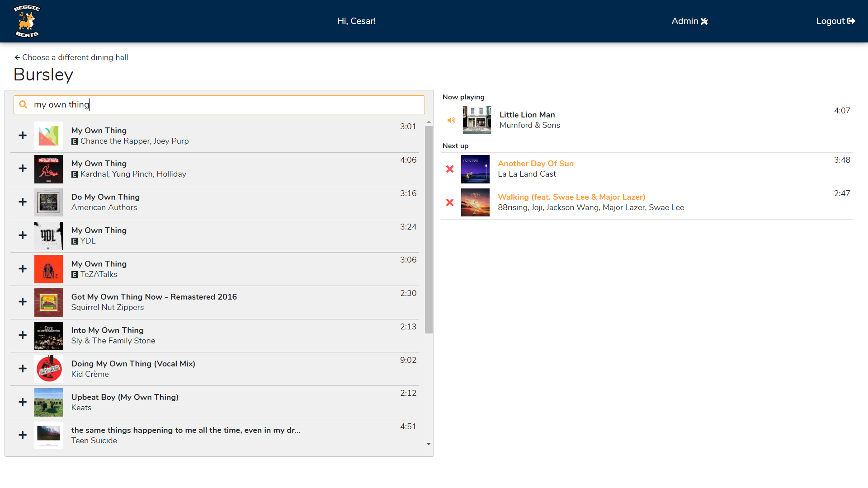Click the 9:02 duration of Vocal Mix

408,360
